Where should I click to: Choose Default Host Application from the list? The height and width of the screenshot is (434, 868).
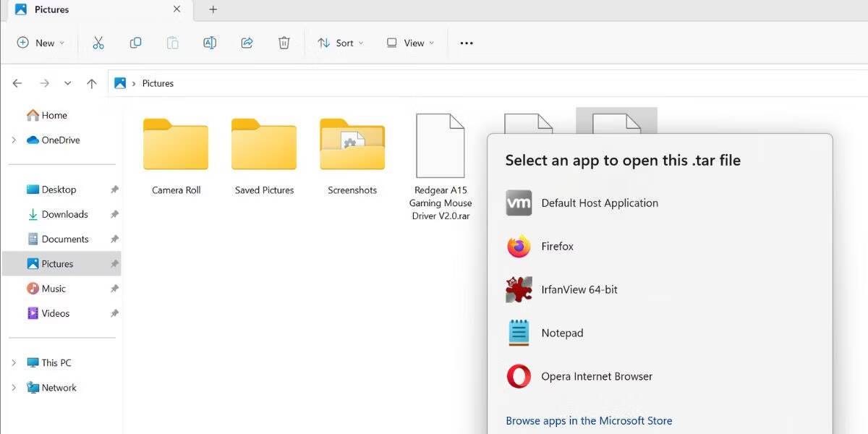point(599,203)
